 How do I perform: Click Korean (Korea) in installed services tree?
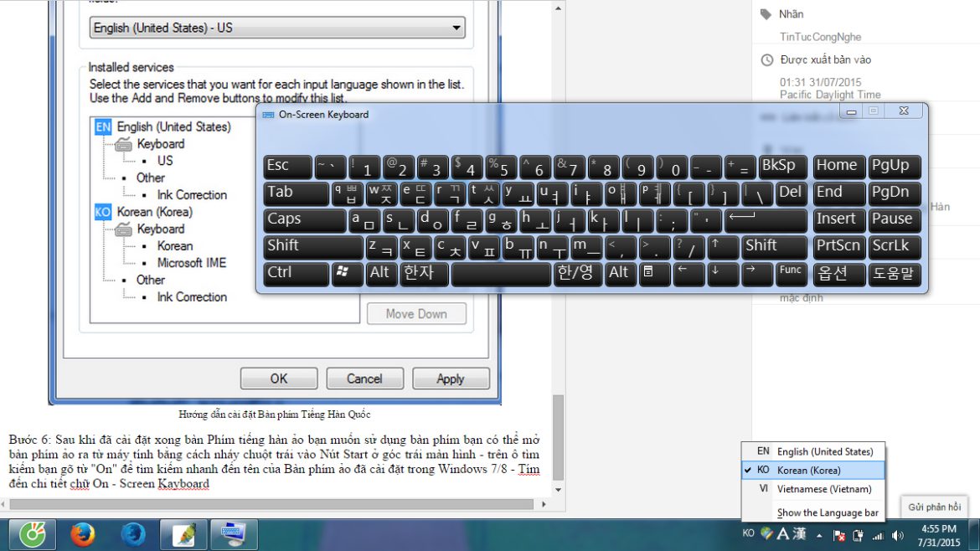154,212
